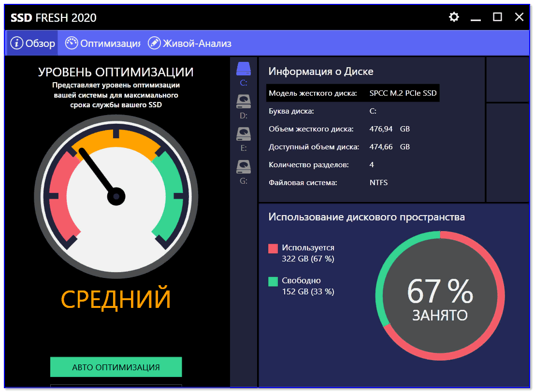The width and height of the screenshot is (534, 392).
Task: Switch to the Обзор tab
Action: [33, 43]
